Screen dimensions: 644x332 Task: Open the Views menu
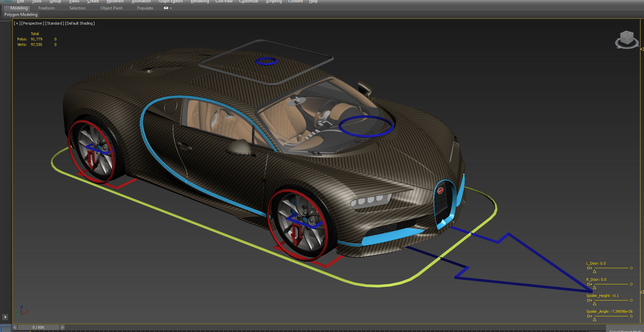pos(74,1)
